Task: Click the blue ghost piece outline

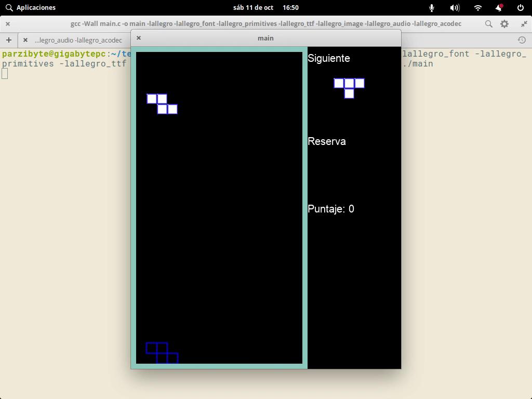Action: click(162, 353)
